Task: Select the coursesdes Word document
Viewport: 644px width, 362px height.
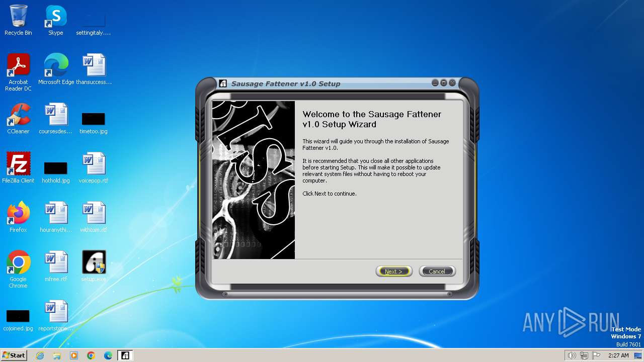Action: point(56,119)
